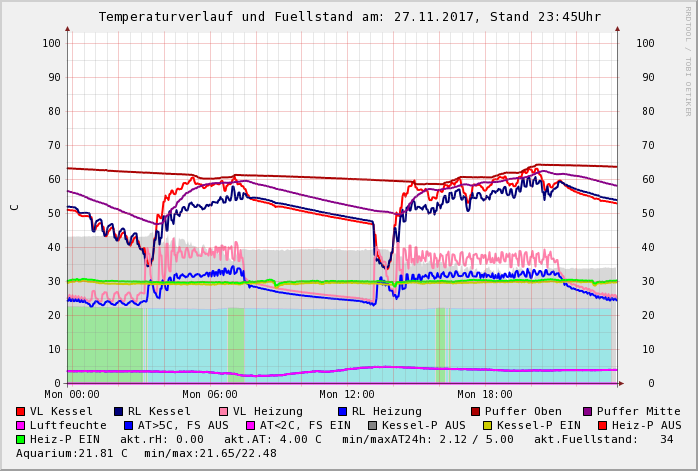The image size is (698, 471).
Task: Click the Temperaturverlauf und Fuellstand chart title
Action: pyautogui.click(x=350, y=17)
